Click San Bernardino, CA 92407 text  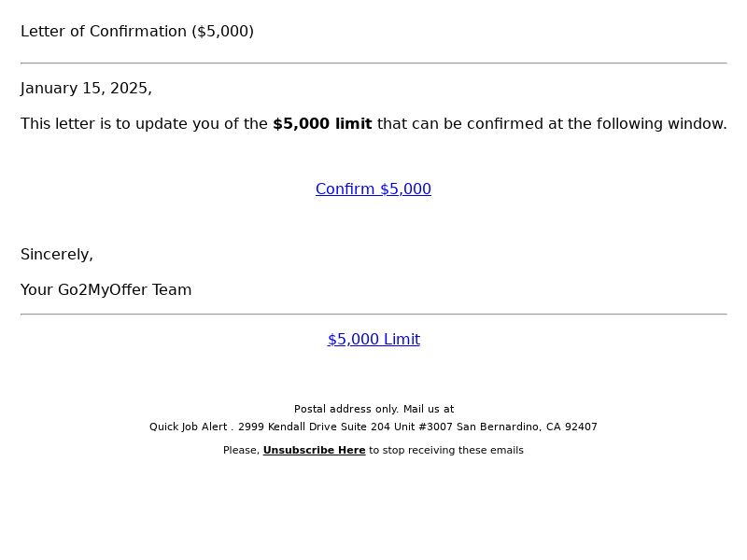point(527,427)
